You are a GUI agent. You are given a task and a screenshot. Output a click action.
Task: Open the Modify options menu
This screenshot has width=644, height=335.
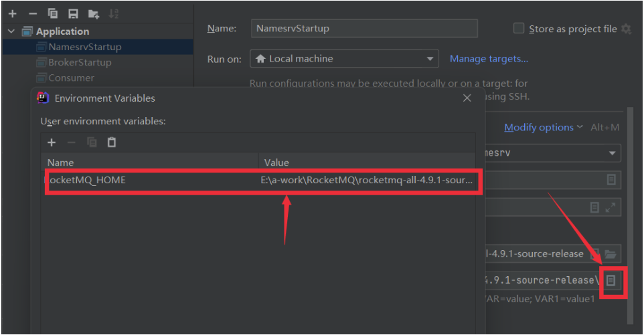(x=544, y=128)
